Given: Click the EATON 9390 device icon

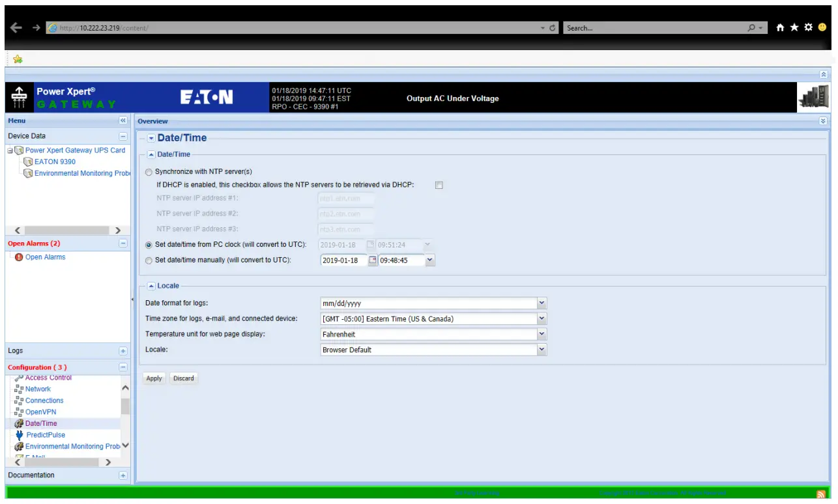Looking at the screenshot, I should (x=28, y=162).
